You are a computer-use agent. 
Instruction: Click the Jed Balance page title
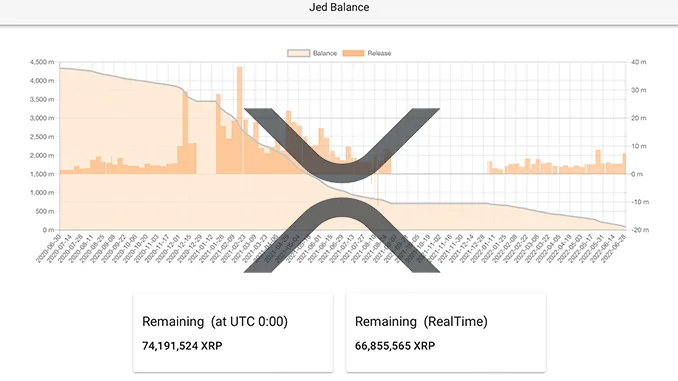[339, 7]
